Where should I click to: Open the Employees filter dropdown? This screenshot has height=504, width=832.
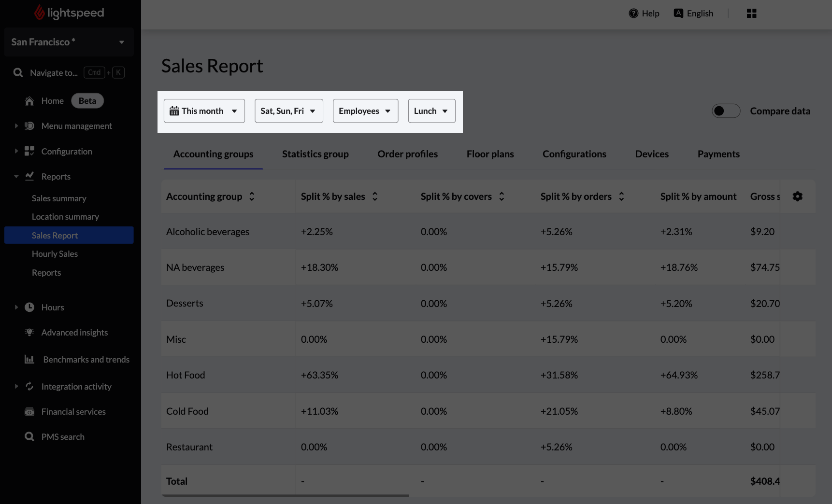[x=365, y=111]
